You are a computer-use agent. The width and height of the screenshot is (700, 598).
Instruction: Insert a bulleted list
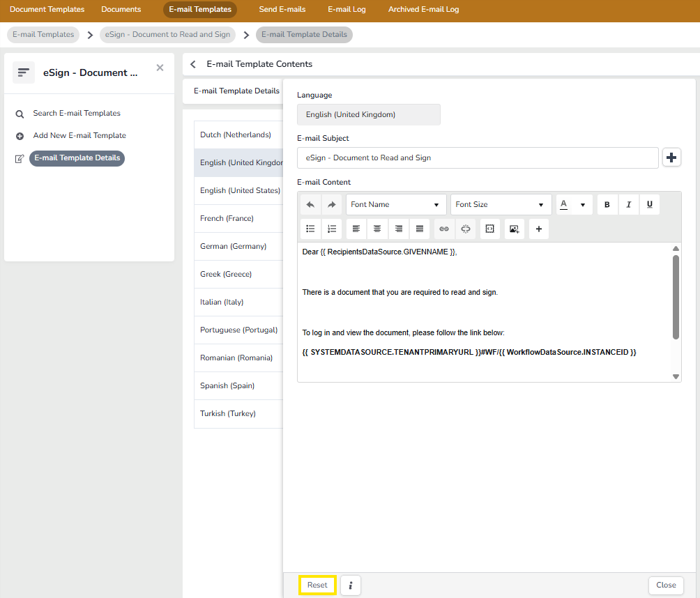pos(311,229)
